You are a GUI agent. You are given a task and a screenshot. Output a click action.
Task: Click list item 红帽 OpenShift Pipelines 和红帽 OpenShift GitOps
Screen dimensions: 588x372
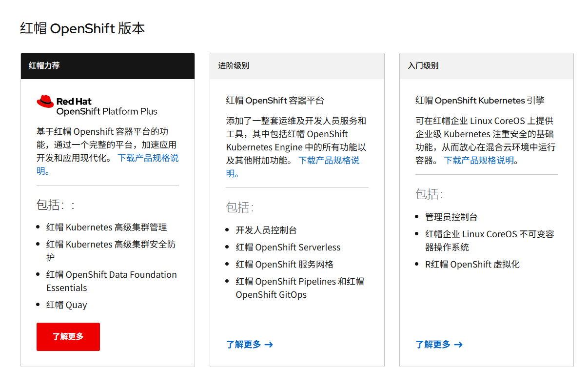pyautogui.click(x=300, y=288)
